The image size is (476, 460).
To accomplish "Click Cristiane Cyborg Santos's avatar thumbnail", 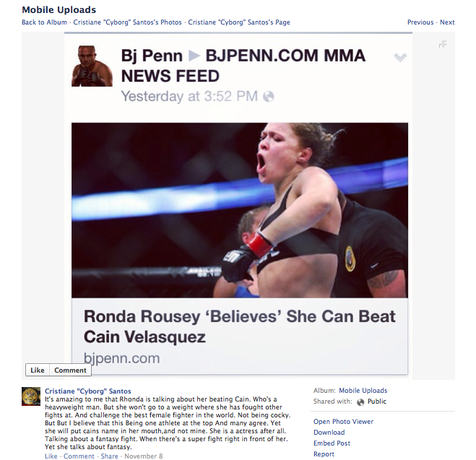I will point(31,396).
